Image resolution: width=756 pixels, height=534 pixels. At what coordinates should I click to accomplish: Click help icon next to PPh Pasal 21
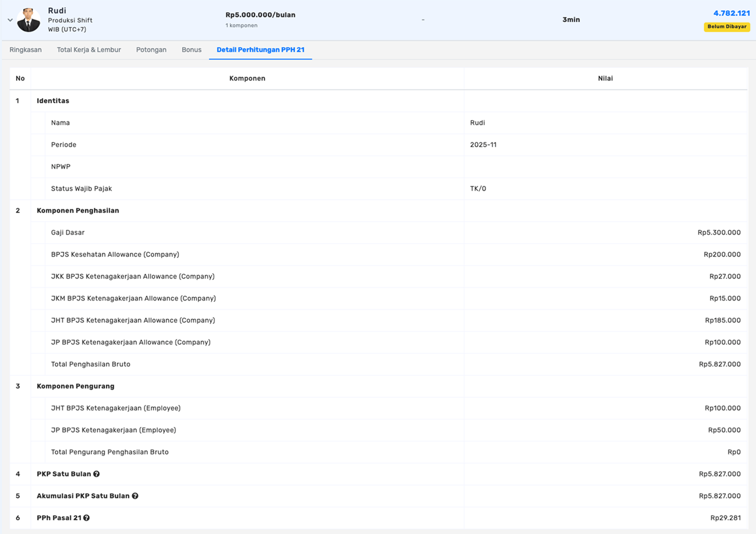86,518
